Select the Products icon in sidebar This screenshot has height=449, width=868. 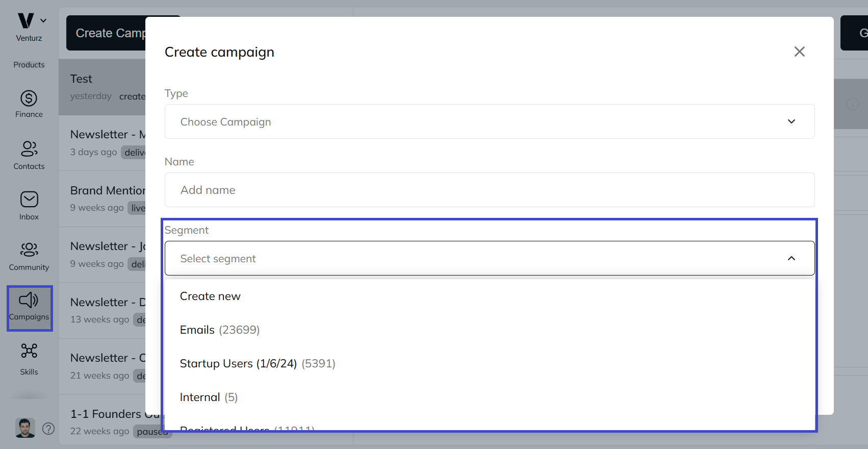click(29, 64)
